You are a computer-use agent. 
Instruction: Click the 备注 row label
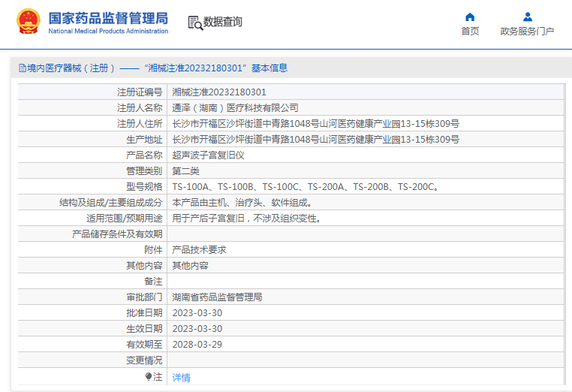(x=153, y=282)
